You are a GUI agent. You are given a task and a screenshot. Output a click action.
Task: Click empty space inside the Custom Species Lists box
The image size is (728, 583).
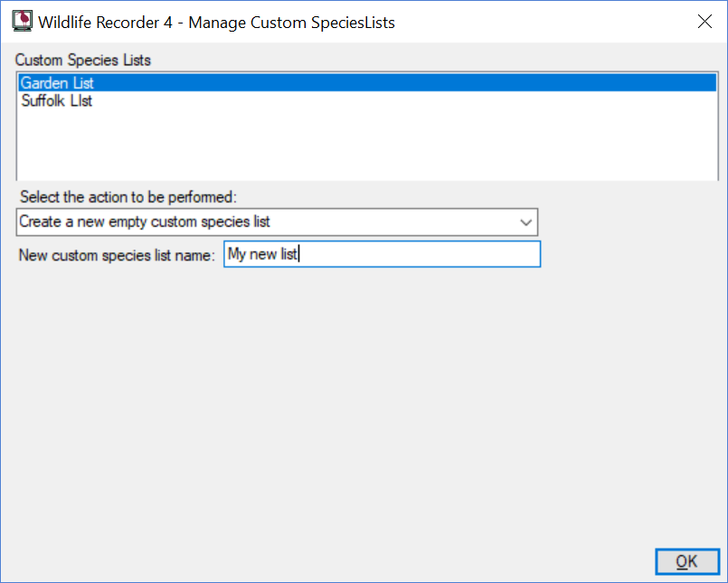click(367, 145)
